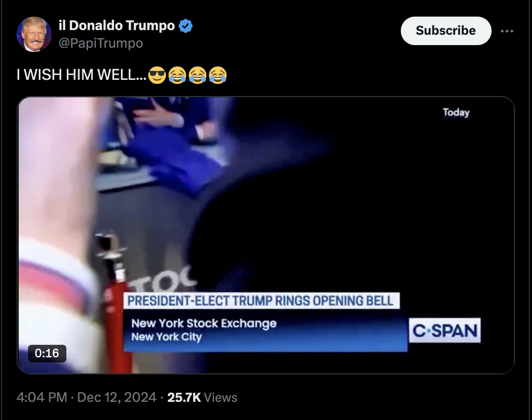Viewport: 532px width, 420px height.
Task: Open the @PapiTrumpo handle link
Action: pos(101,43)
